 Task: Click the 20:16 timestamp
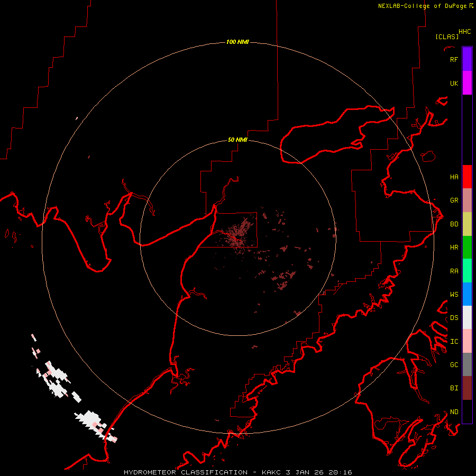pos(341,472)
